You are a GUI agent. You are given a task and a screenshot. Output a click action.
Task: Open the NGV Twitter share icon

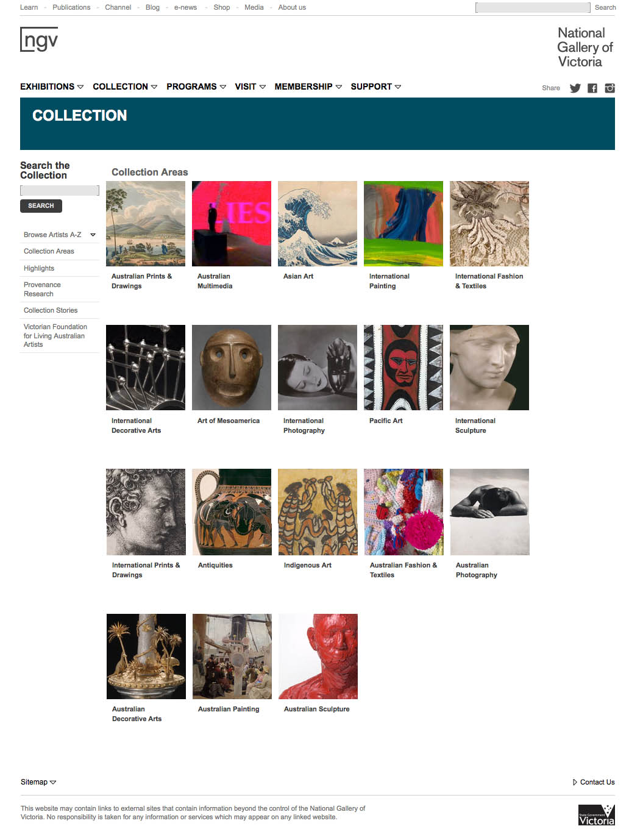click(x=575, y=88)
